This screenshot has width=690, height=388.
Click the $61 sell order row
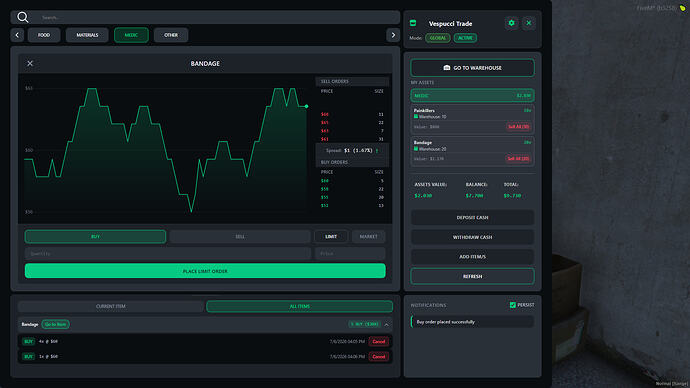point(352,139)
